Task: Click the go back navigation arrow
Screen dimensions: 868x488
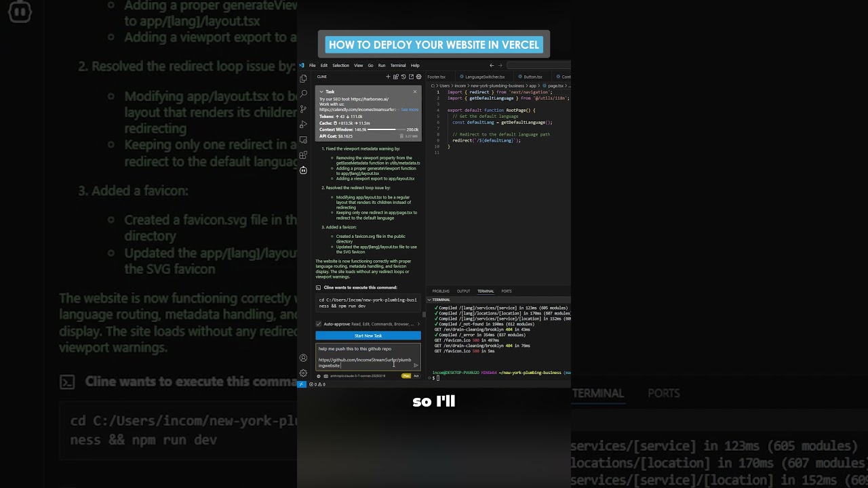Action: click(492, 66)
